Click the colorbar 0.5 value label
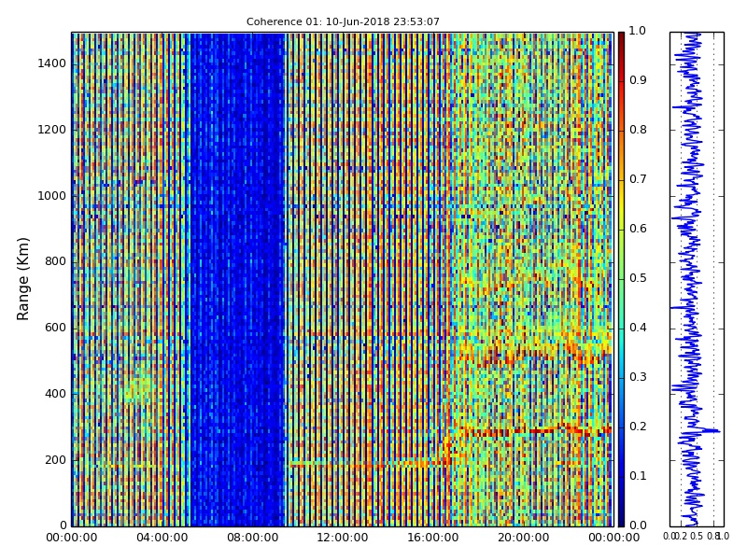 (638, 278)
